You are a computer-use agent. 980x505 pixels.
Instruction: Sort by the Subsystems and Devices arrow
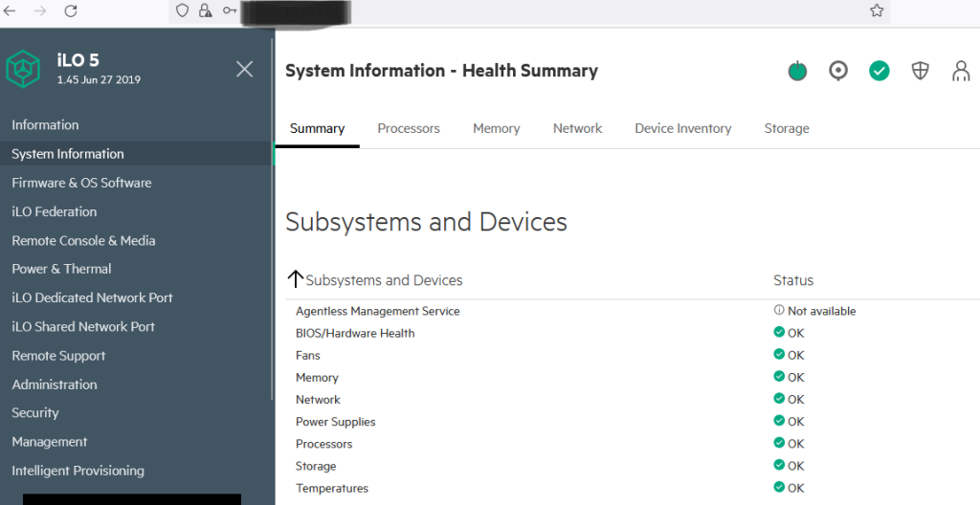click(x=295, y=278)
